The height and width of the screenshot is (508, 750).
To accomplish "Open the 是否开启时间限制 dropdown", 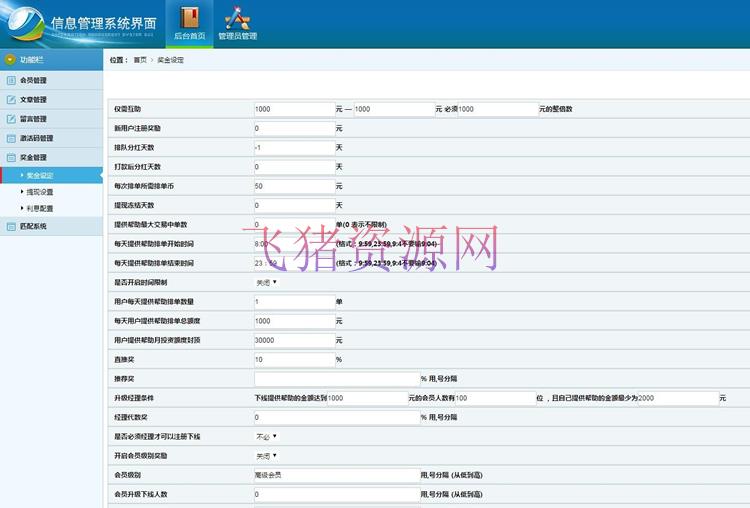I will [266, 282].
